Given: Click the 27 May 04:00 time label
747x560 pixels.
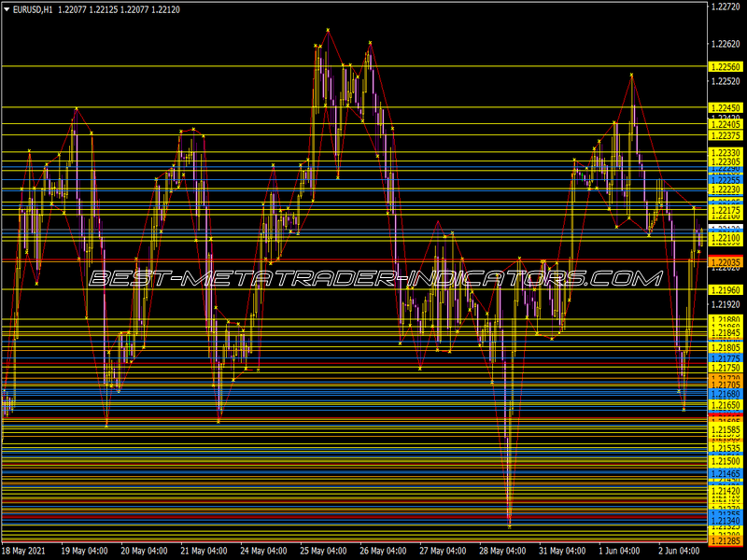Looking at the screenshot, I should coord(443,551).
